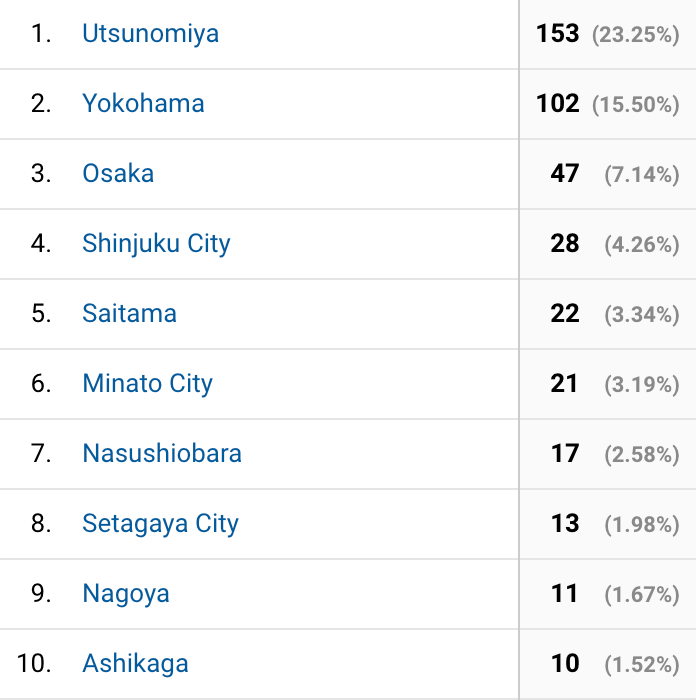The height and width of the screenshot is (700, 696).
Task: Click row number 10 beside Ashikaga
Action: [x=34, y=663]
